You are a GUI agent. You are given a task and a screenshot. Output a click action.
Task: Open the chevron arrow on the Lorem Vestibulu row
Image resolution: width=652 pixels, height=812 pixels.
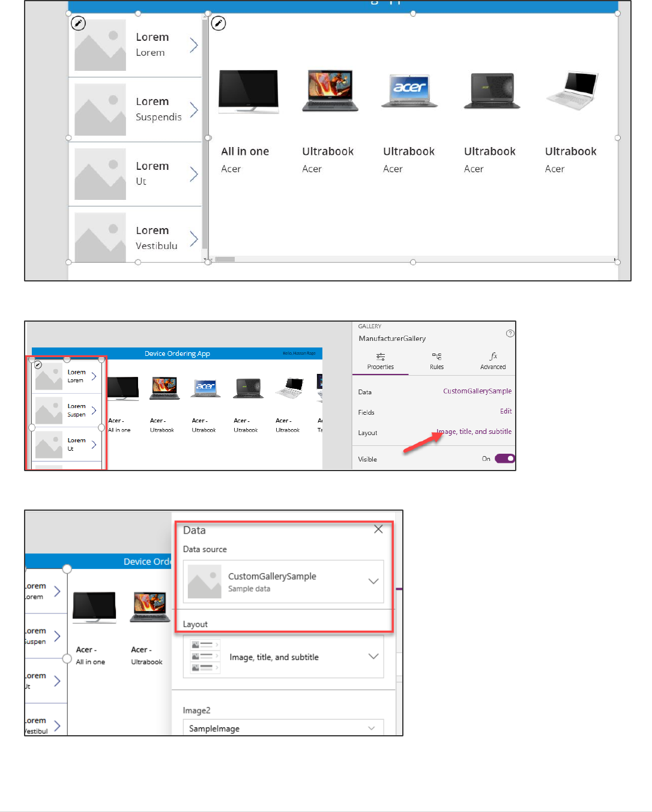click(194, 239)
